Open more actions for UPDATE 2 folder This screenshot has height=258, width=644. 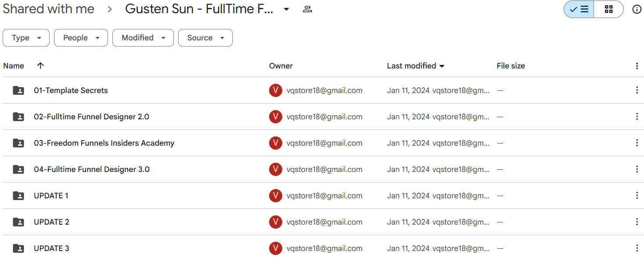point(637,222)
